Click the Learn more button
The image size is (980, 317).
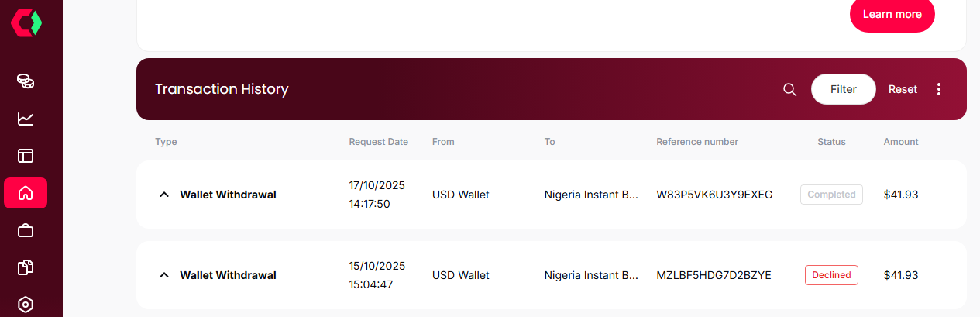tap(892, 15)
